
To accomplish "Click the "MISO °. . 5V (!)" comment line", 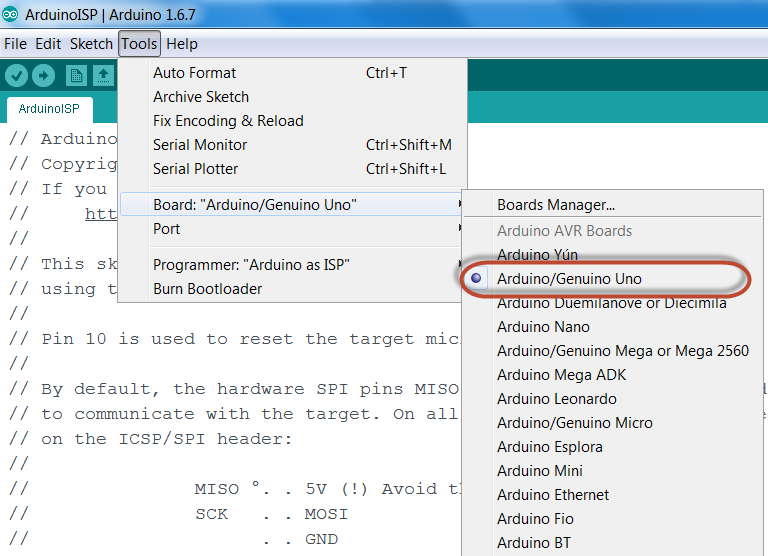I will 234,489.
